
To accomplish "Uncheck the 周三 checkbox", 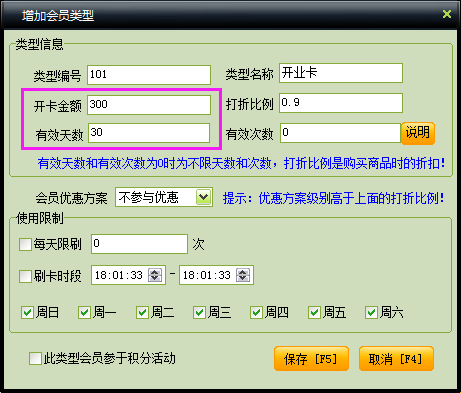I will point(199,313).
